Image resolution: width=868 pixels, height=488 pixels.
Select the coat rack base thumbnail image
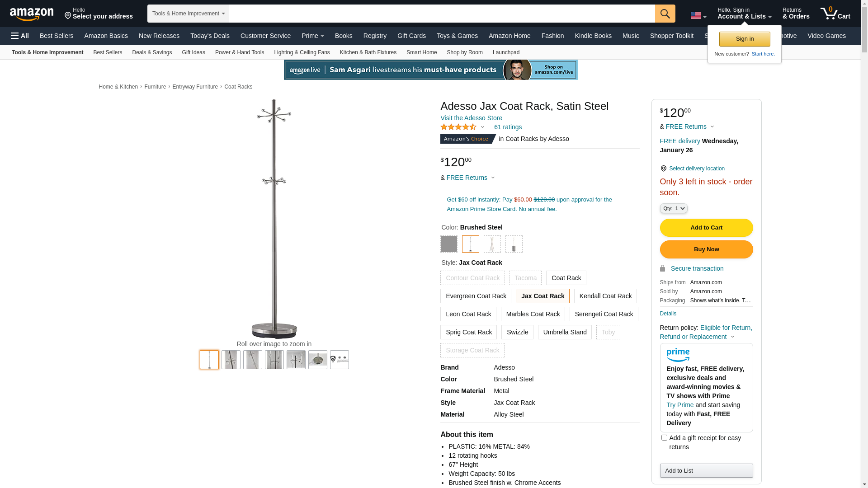point(318,360)
